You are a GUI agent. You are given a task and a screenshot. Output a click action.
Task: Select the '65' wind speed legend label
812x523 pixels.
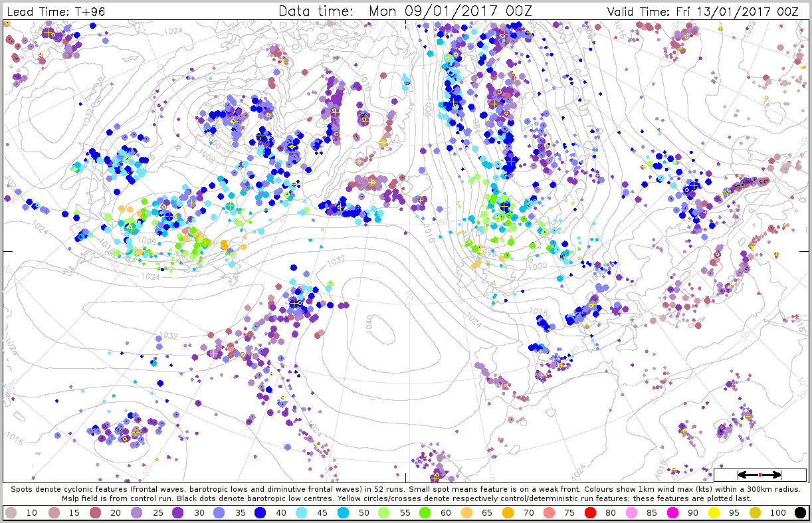point(486,512)
